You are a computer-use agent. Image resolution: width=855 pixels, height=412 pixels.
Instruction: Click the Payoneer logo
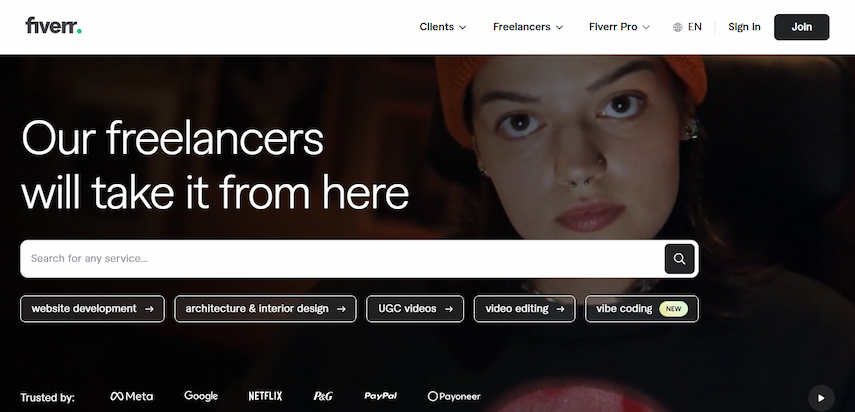pyautogui.click(x=454, y=396)
